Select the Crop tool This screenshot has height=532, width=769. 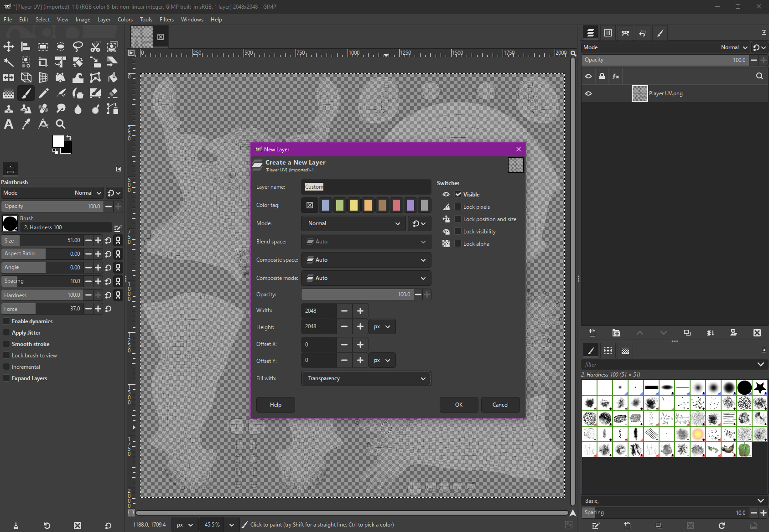click(43, 62)
